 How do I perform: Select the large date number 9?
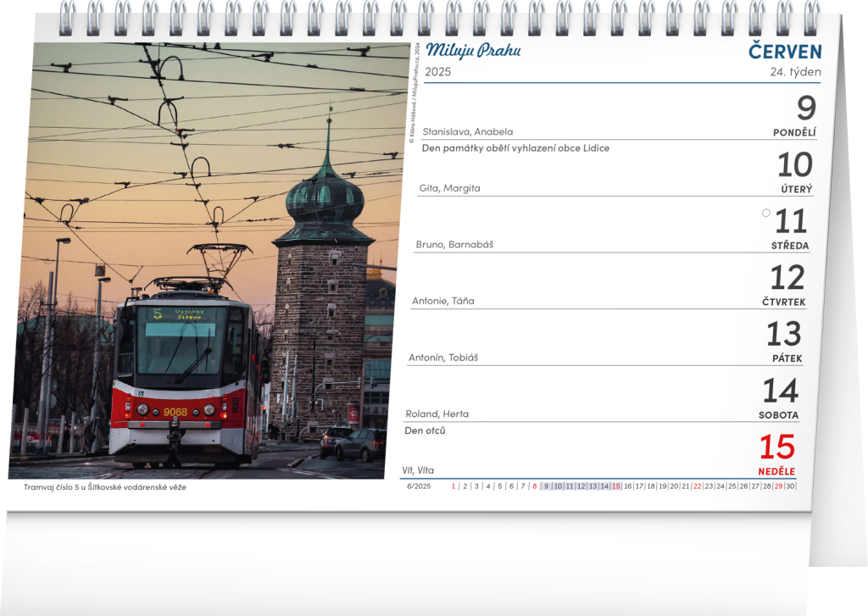click(806, 108)
